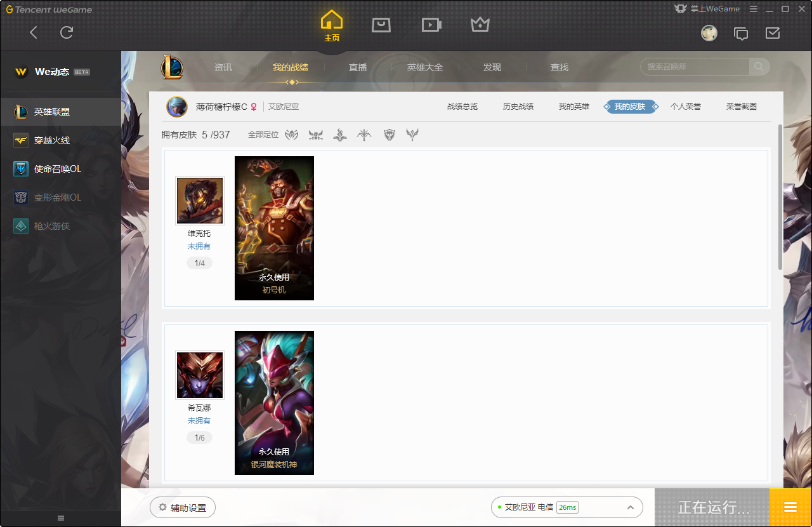Open 辅助设置 settings button
The image size is (812, 527).
[x=183, y=507]
